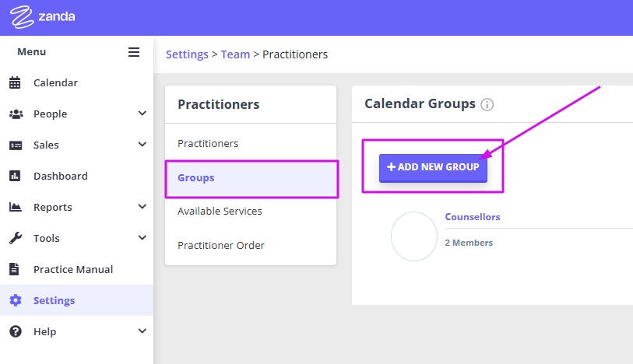
Task: Open the Calendar icon in sidebar
Action: tap(15, 82)
